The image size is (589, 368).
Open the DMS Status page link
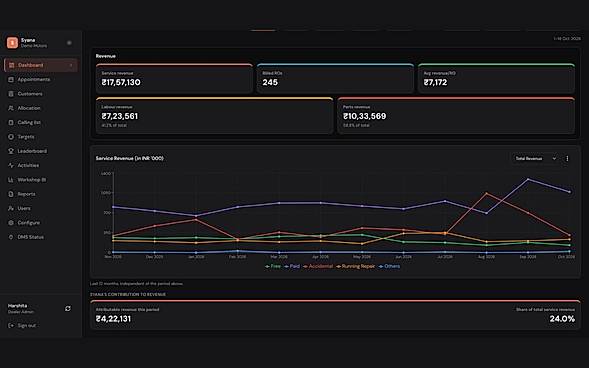coord(41,237)
